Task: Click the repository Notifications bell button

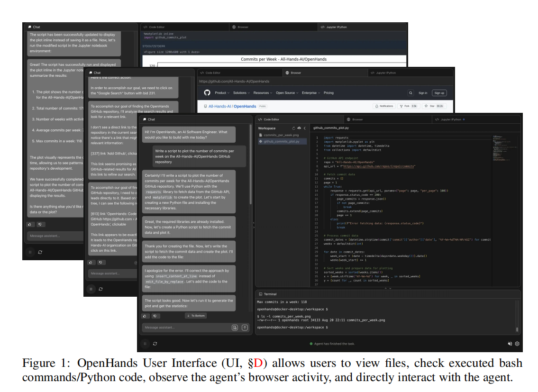Action: tap(384, 106)
